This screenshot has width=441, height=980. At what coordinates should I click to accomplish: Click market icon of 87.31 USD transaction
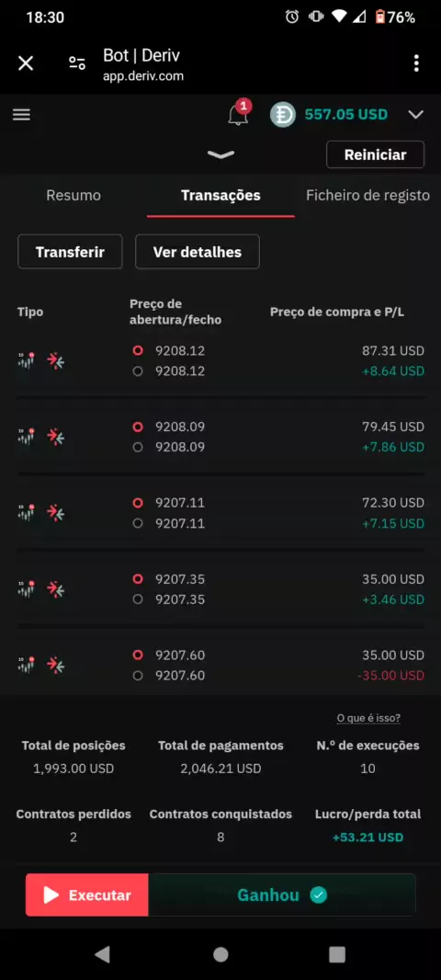[27, 360]
